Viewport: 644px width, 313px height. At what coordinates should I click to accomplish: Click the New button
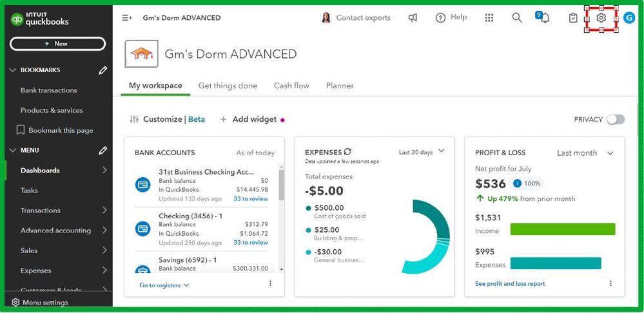tap(57, 44)
